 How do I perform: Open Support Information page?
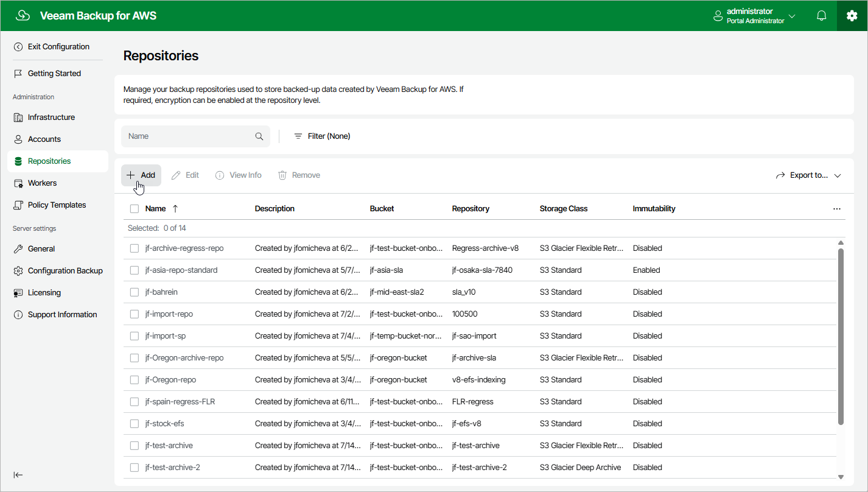click(x=58, y=315)
